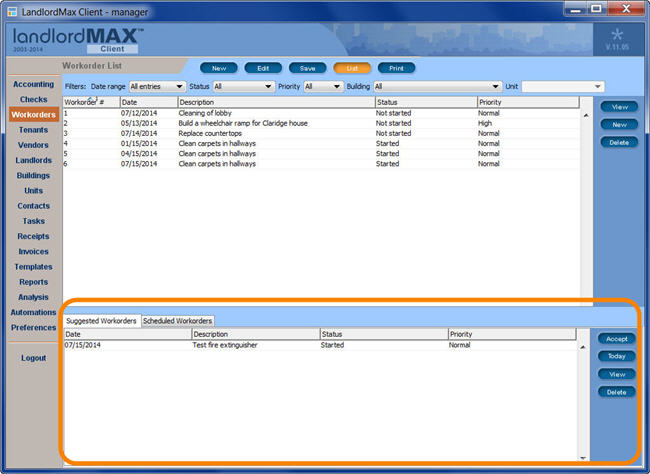Sort by Workorder # column header
This screenshot has height=474, width=650.
tap(91, 102)
